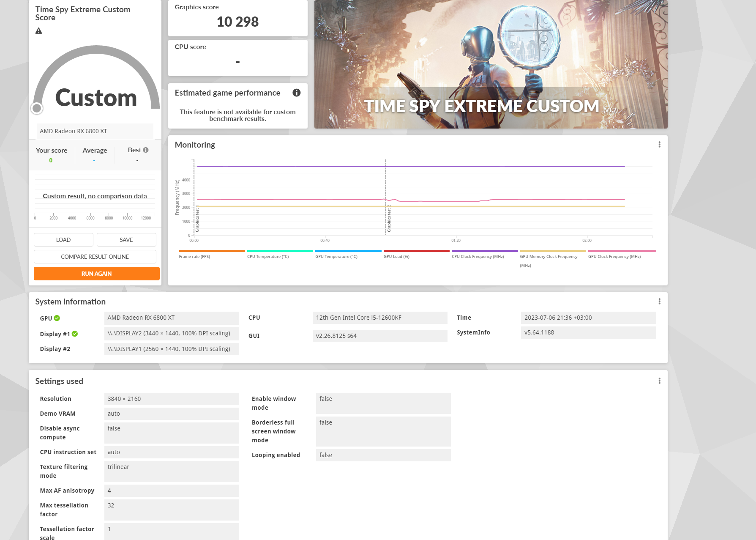Click the Graphics test 1 marker line
Viewport: 756px width, 540px height.
pyautogui.click(x=194, y=197)
